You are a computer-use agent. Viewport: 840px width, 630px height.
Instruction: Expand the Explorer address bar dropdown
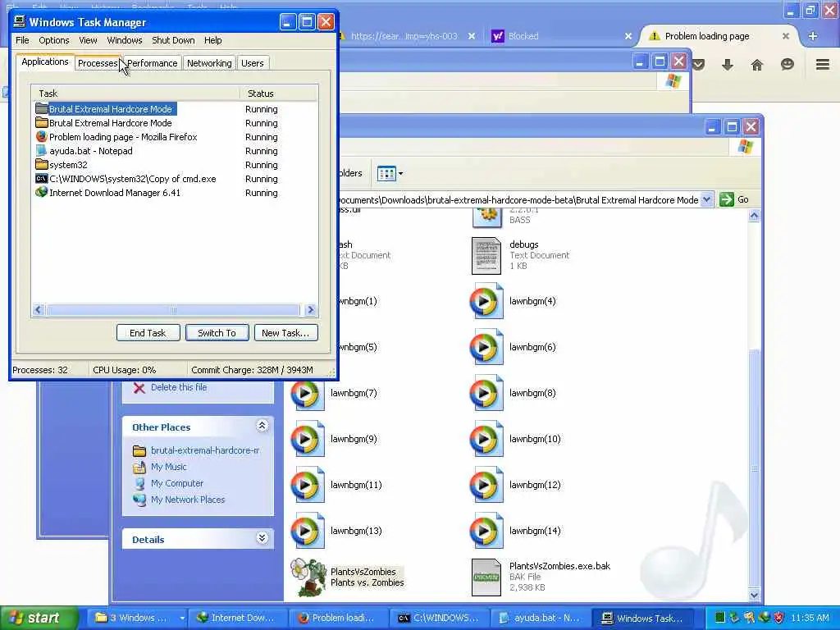[x=706, y=200]
